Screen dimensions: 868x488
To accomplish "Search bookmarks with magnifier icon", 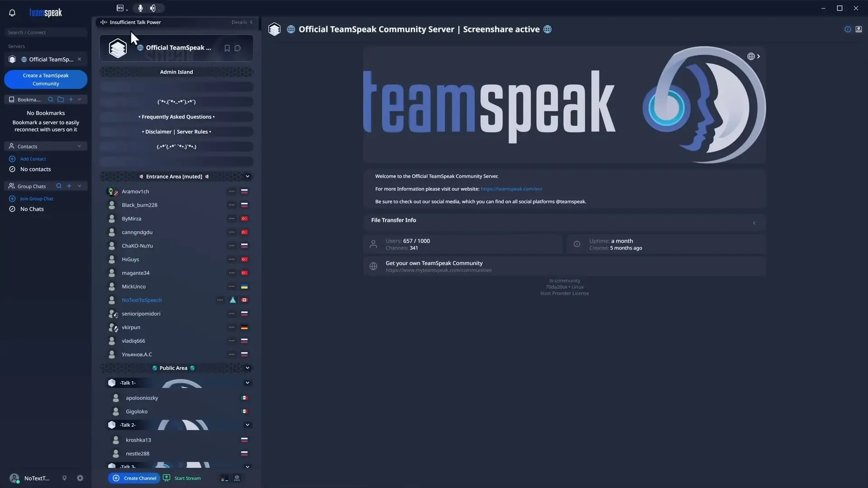I will (51, 100).
